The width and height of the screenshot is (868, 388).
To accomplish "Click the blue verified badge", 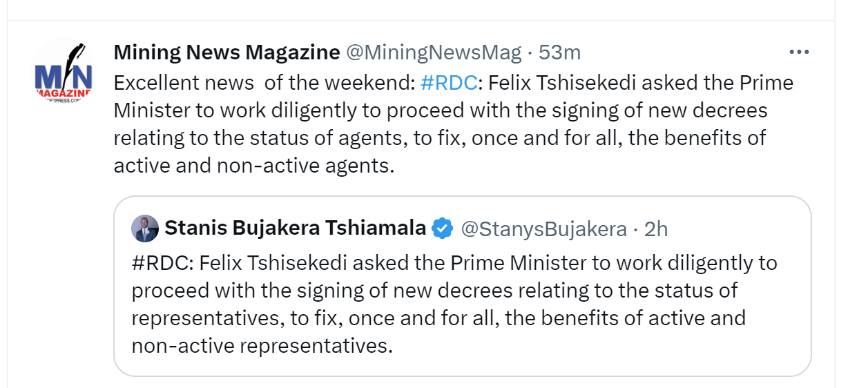I will (x=442, y=229).
